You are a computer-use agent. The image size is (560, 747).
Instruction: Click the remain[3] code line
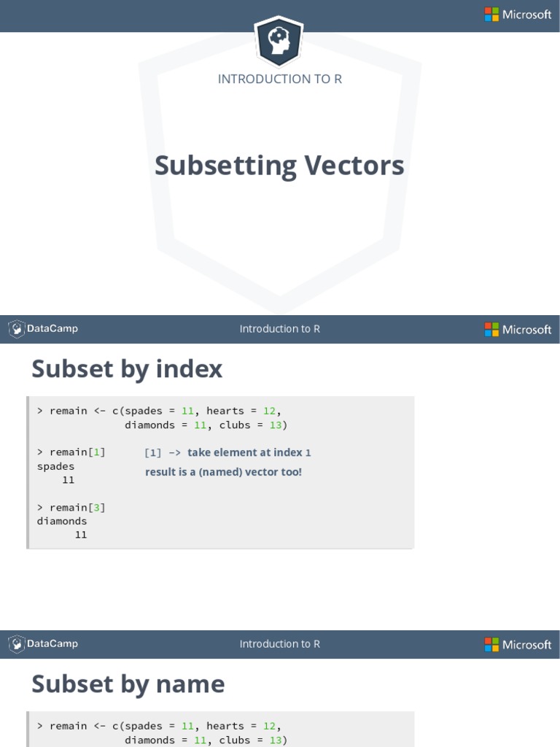71,508
